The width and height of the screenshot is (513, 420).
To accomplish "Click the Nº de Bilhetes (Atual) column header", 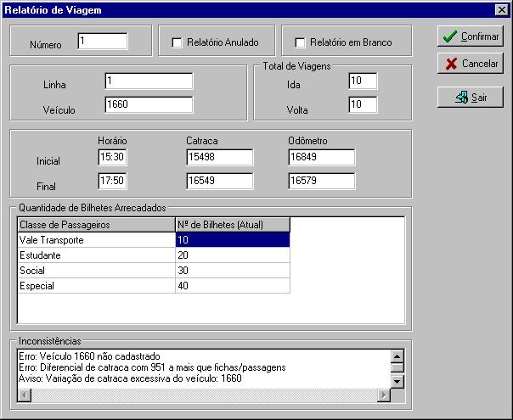I will (233, 225).
